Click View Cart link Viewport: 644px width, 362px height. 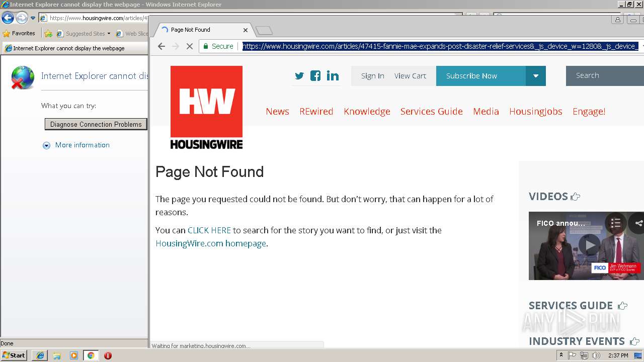pyautogui.click(x=410, y=76)
